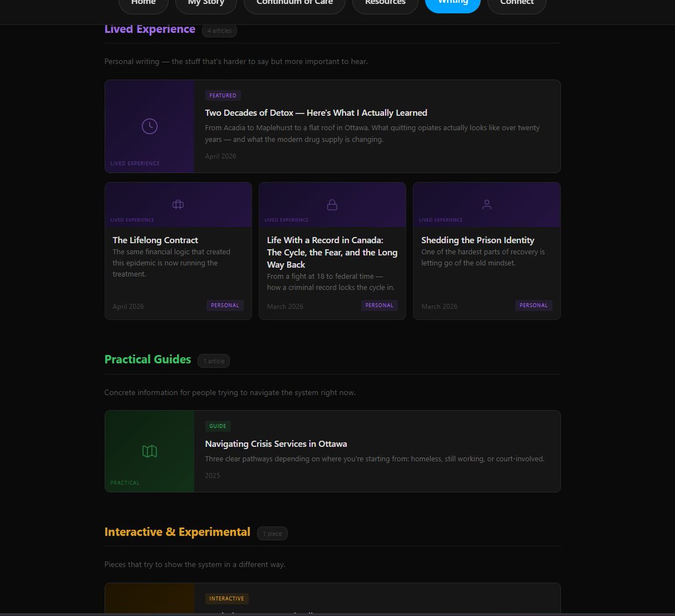This screenshot has width=675, height=616.
Task: Click the 'April 2026' date on the featured article
Action: point(220,156)
